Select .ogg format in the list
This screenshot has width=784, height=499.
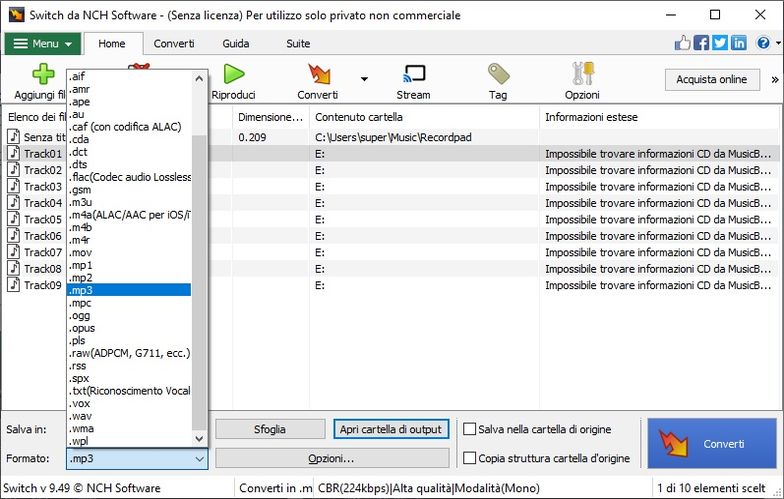pyautogui.click(x=129, y=316)
